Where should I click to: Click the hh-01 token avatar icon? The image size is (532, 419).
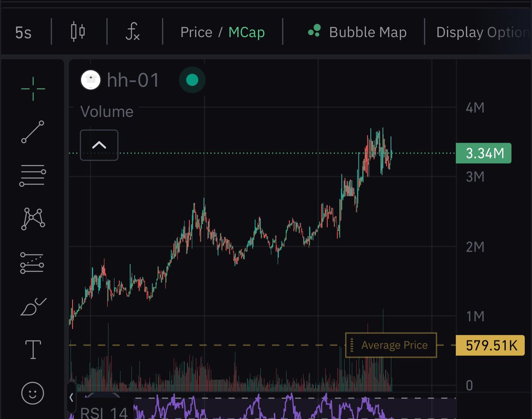point(91,80)
